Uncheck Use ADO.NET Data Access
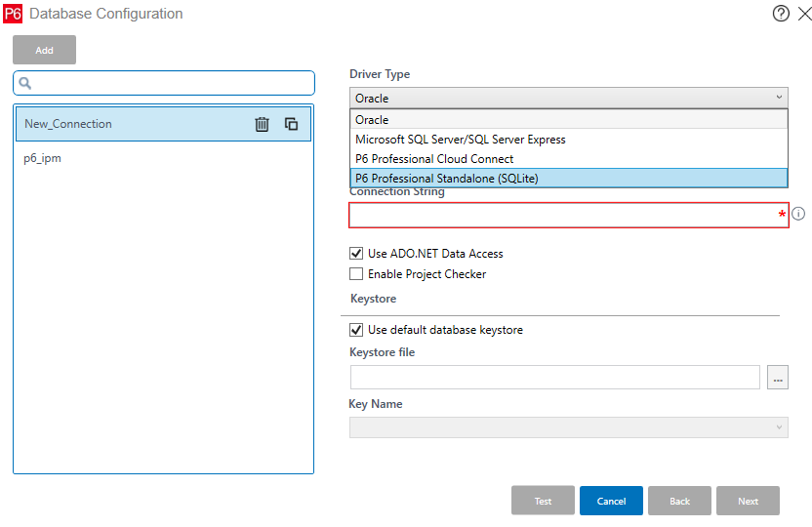This screenshot has width=812, height=527. [356, 254]
